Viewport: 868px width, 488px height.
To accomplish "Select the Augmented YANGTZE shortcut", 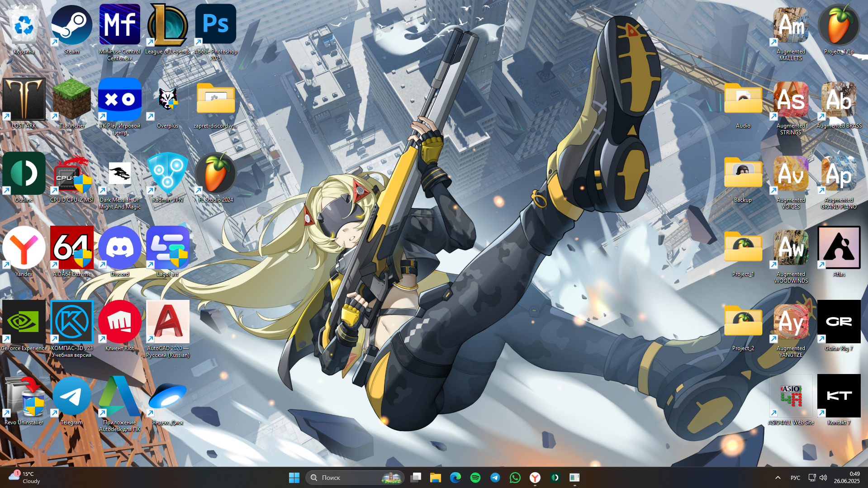I will tap(791, 329).
